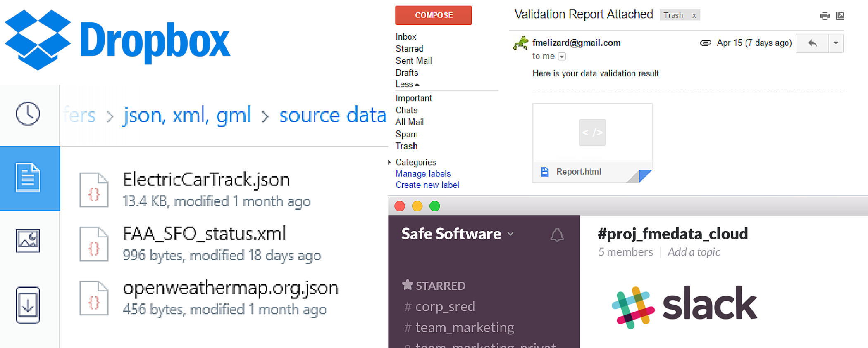Click the 'Validation Report Attached' subject
The width and height of the screenshot is (868, 348).
584,14
